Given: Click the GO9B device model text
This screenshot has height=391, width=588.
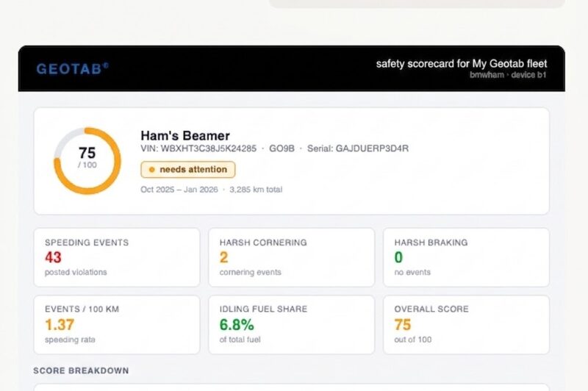Looking at the screenshot, I should [282, 148].
